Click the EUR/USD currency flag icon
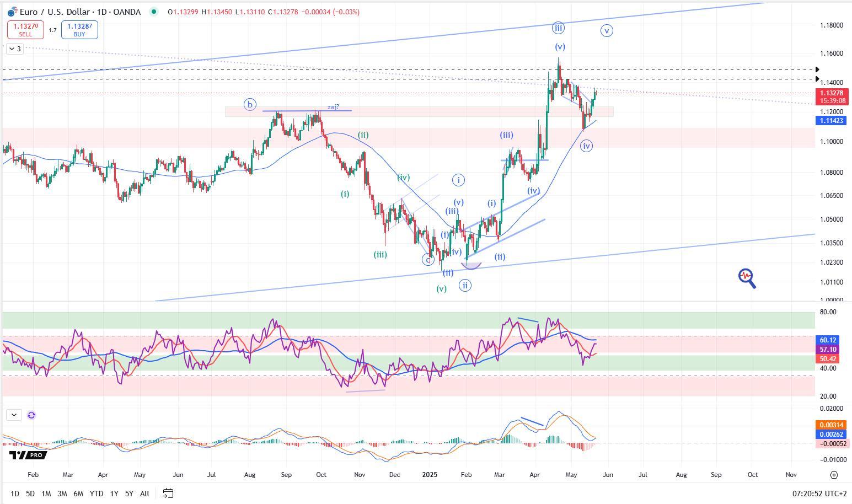 (12, 12)
